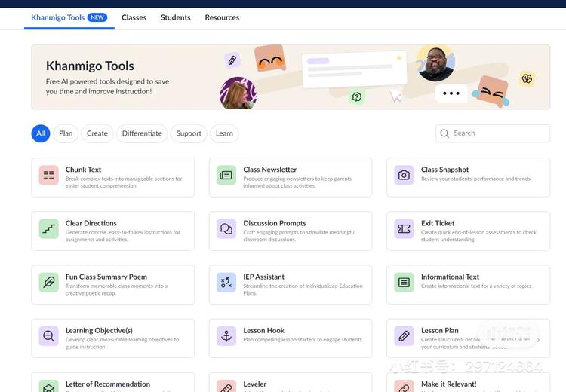Click the question mark badge in banner

point(357,96)
